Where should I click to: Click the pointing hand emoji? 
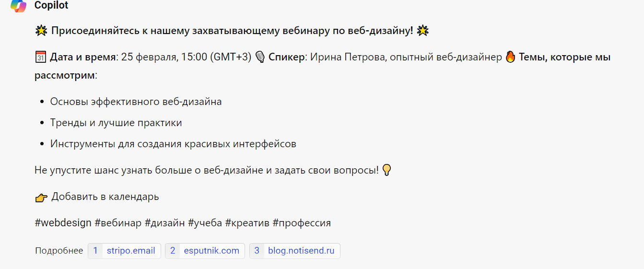[42, 197]
